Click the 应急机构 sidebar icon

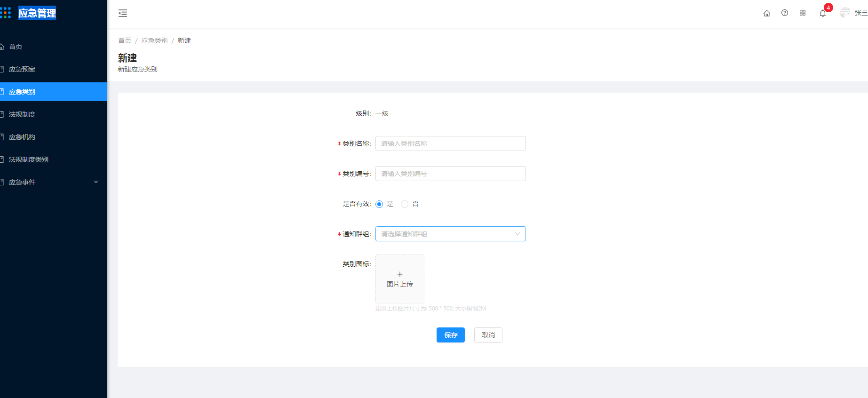[2, 137]
